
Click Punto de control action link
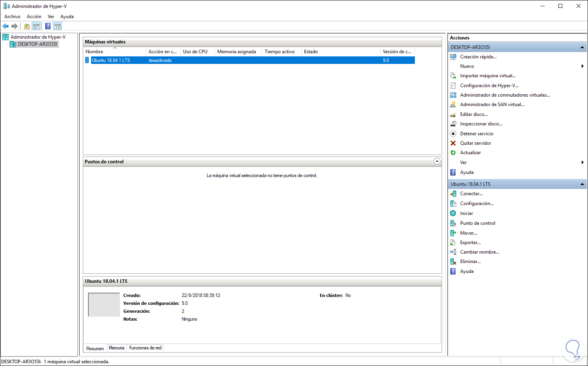point(478,223)
